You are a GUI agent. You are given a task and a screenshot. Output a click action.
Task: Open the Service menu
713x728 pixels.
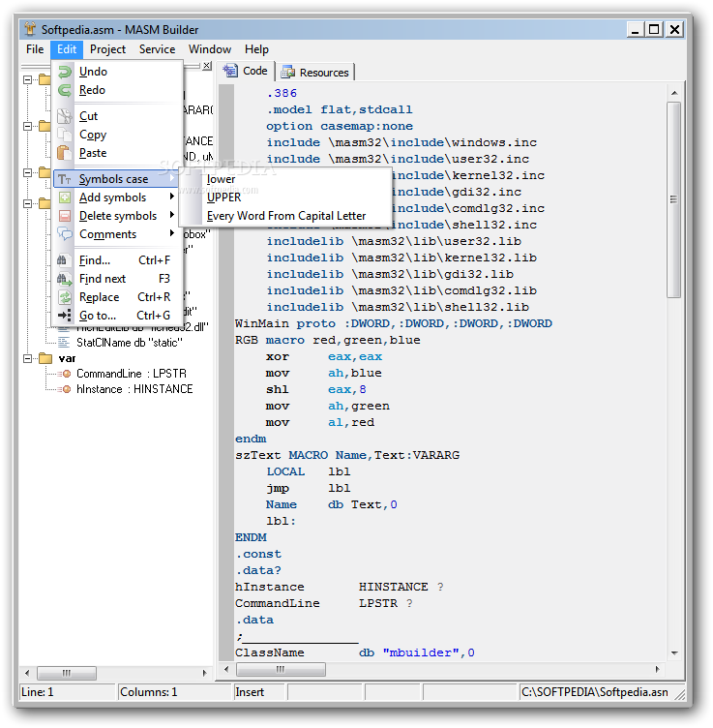click(158, 49)
